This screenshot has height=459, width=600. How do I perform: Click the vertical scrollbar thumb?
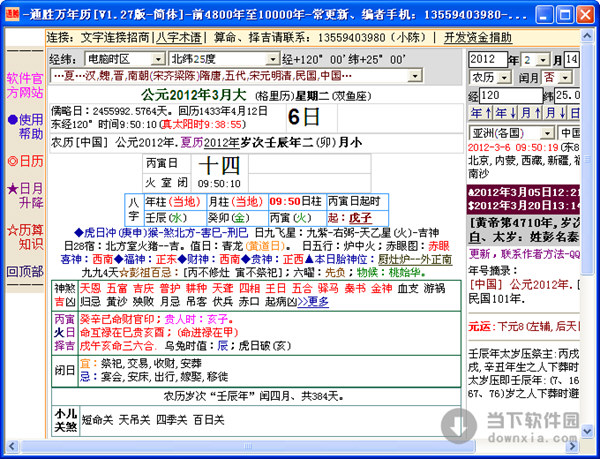[587, 158]
